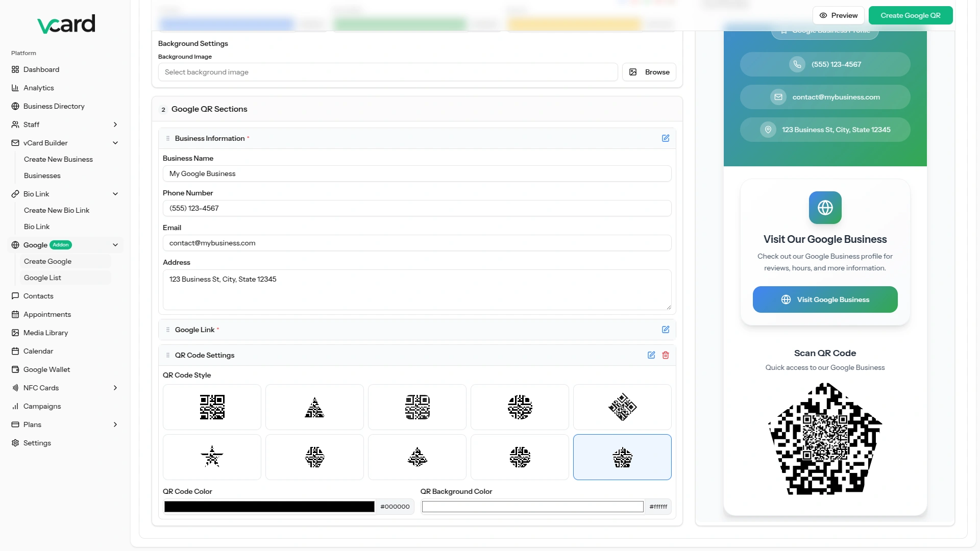Click the globe icon above Visit Our Google Business
The image size is (980, 551).
click(825, 208)
